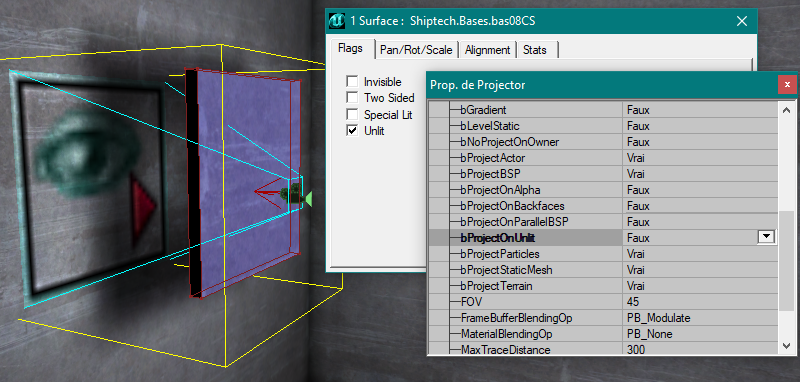Click the properties scrollbar up arrow
Image resolution: width=800 pixels, height=382 pixels.
tap(786, 110)
